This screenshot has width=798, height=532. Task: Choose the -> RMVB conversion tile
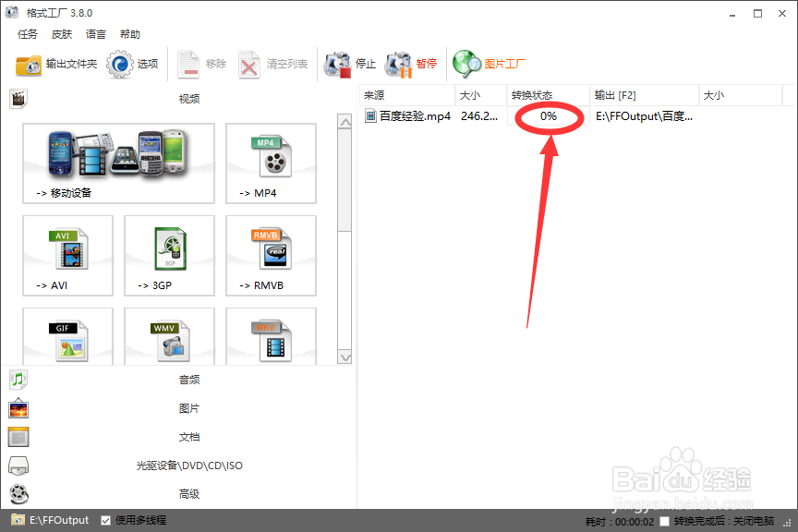271,256
